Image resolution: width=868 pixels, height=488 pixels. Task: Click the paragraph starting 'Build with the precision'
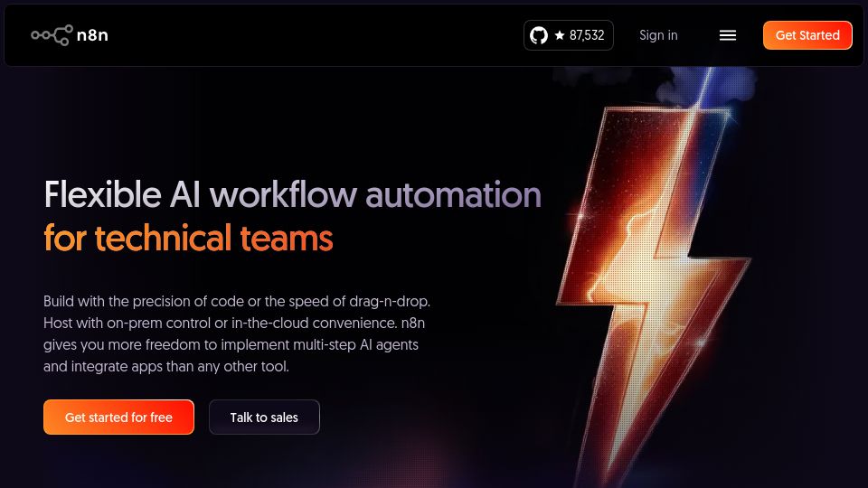(237, 333)
